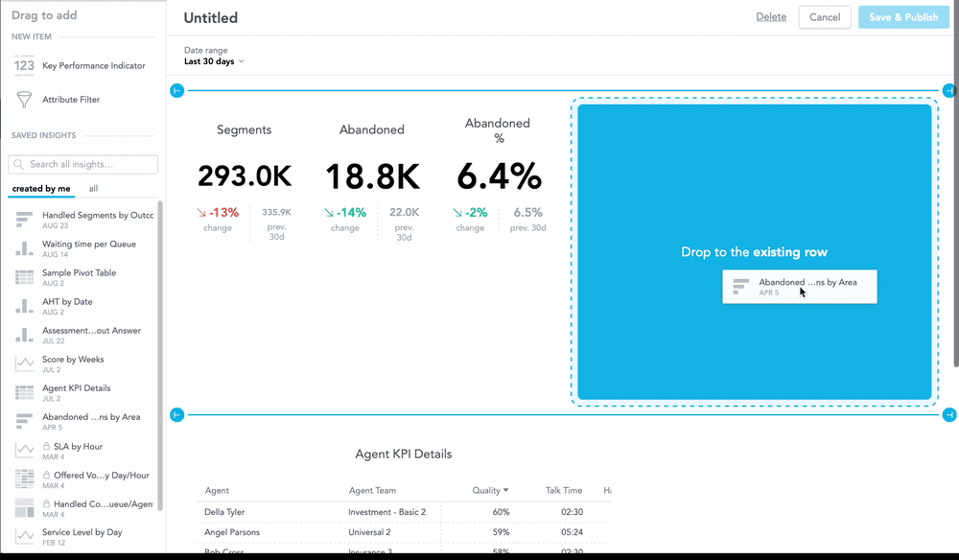Click the grid icon beside Agent KPI Details insight

click(x=25, y=392)
